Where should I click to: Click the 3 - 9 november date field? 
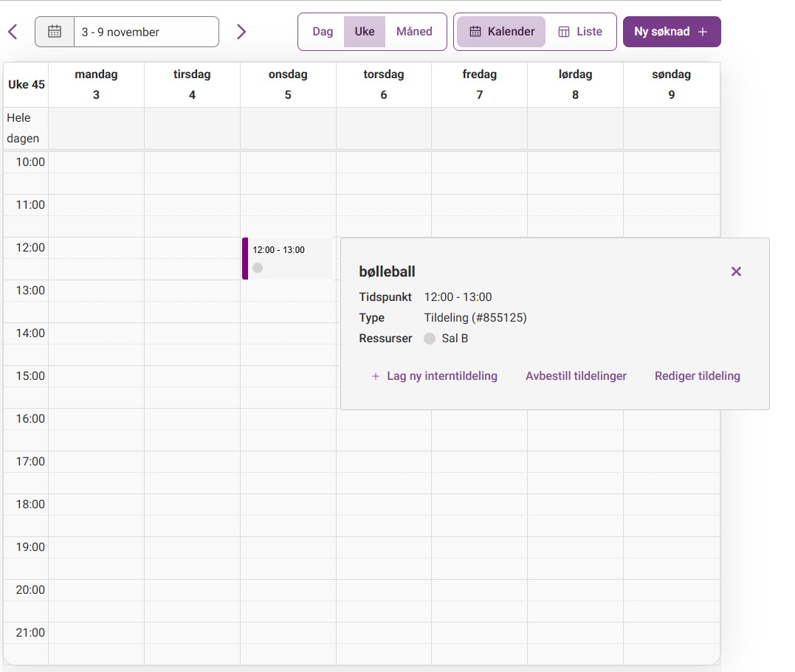pos(146,32)
